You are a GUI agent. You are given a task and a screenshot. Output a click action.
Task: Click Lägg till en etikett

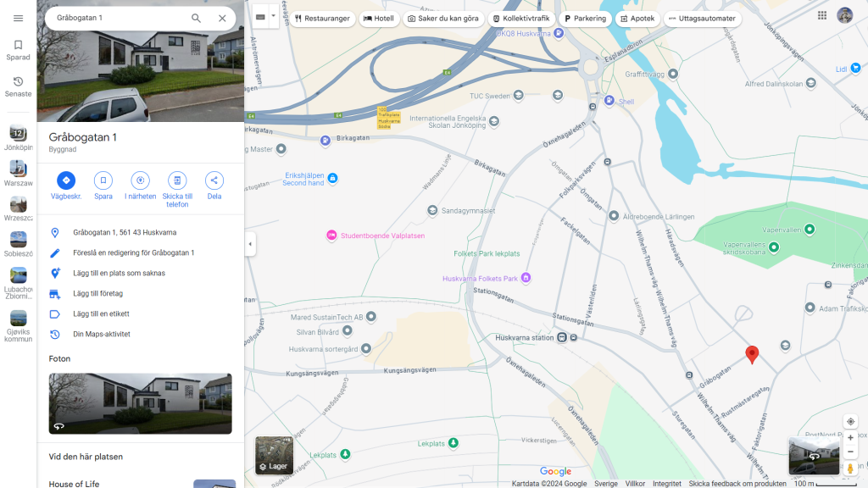coord(141,313)
